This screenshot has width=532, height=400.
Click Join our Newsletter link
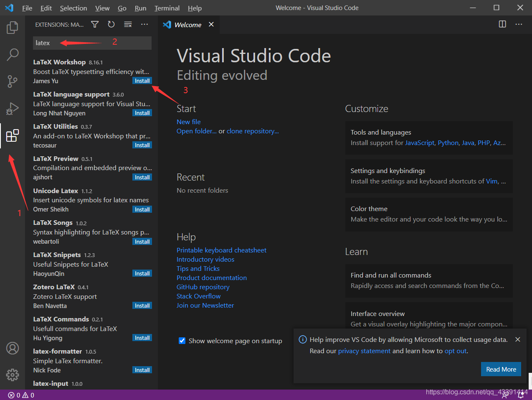(205, 305)
